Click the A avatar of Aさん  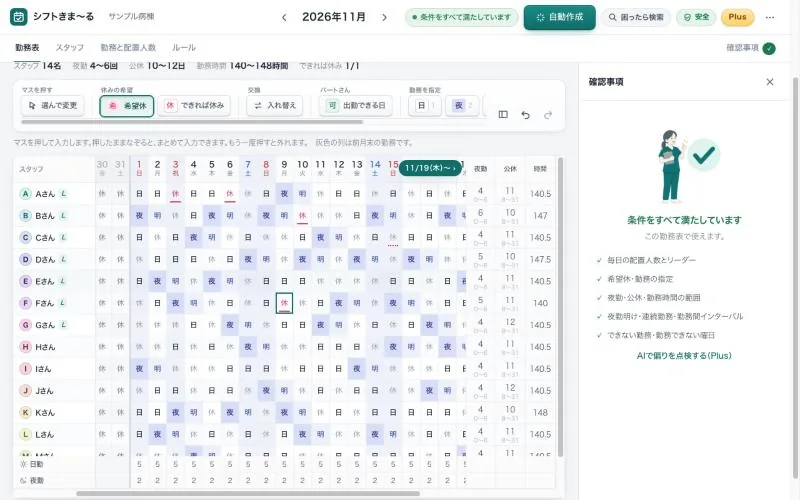click(26, 194)
